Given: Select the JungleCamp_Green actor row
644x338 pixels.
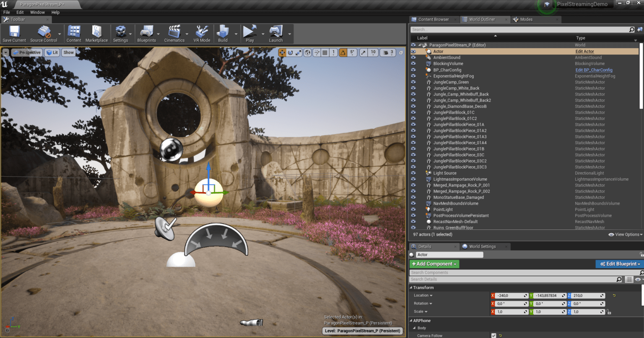Looking at the screenshot, I should 525,82.
